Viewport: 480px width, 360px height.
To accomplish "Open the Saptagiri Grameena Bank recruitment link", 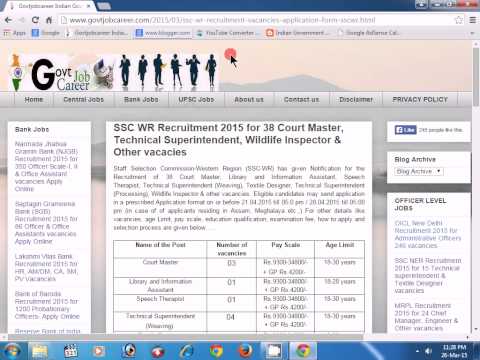I will pos(46,222).
